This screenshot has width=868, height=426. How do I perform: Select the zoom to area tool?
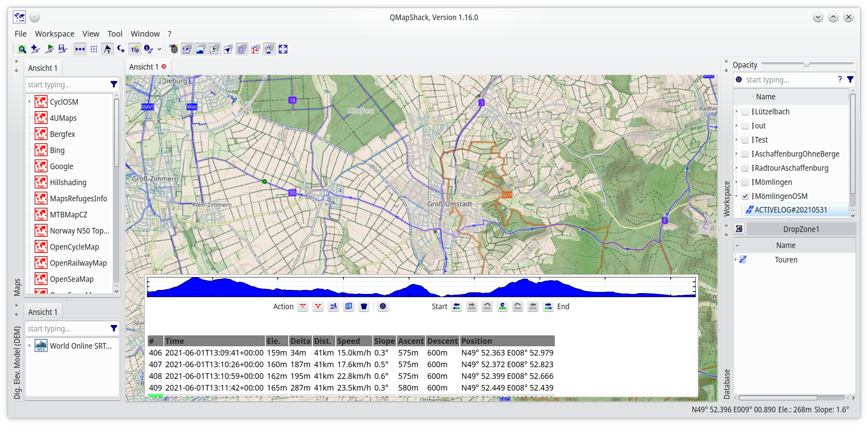click(x=22, y=49)
